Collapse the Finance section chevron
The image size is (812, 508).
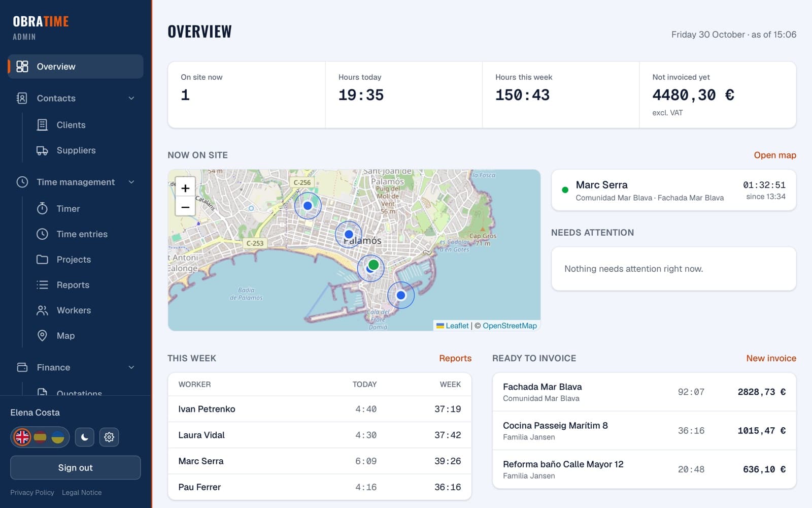point(131,367)
